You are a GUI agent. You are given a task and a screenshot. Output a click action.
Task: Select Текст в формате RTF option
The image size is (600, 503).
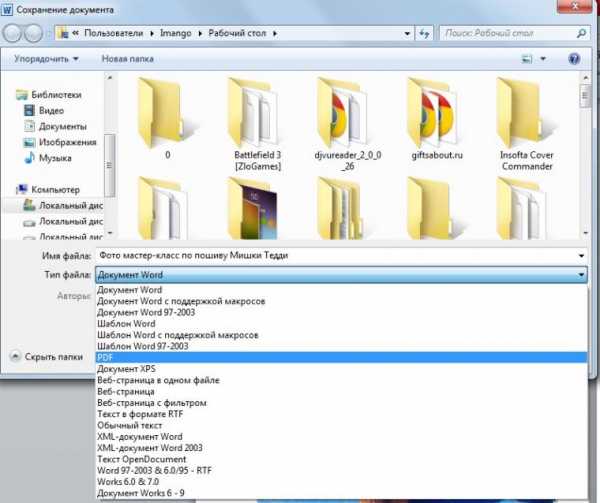[x=341, y=414]
